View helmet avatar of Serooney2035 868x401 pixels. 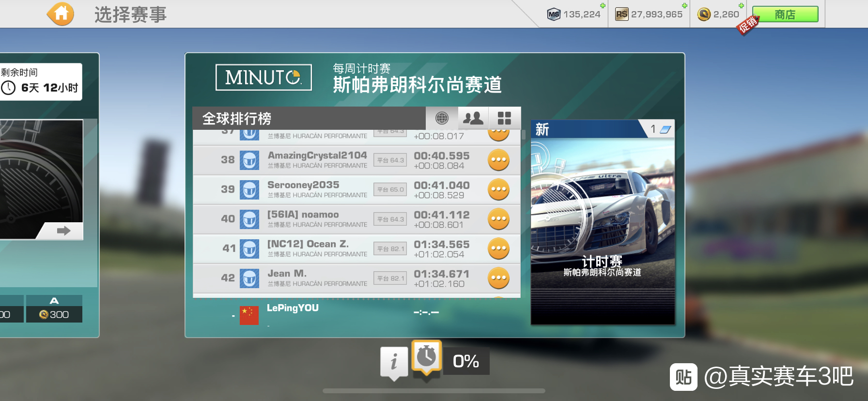(249, 190)
